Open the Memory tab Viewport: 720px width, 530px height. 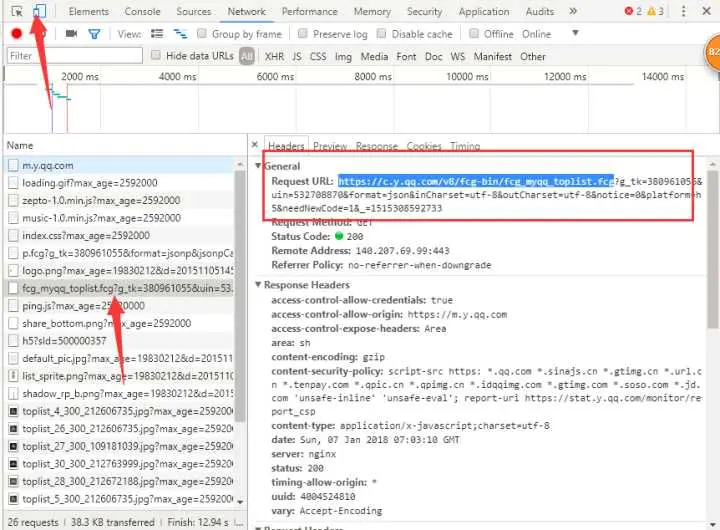372,11
